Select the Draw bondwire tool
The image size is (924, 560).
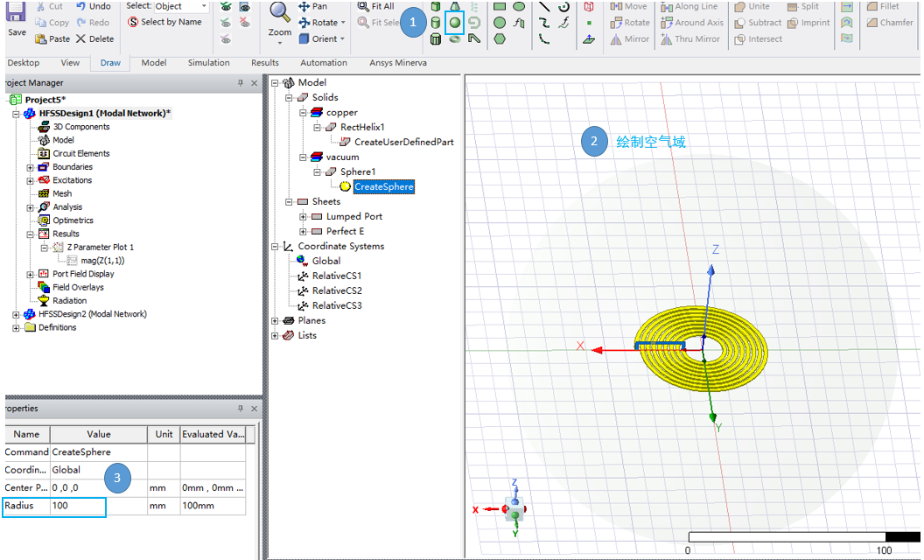[x=473, y=38]
